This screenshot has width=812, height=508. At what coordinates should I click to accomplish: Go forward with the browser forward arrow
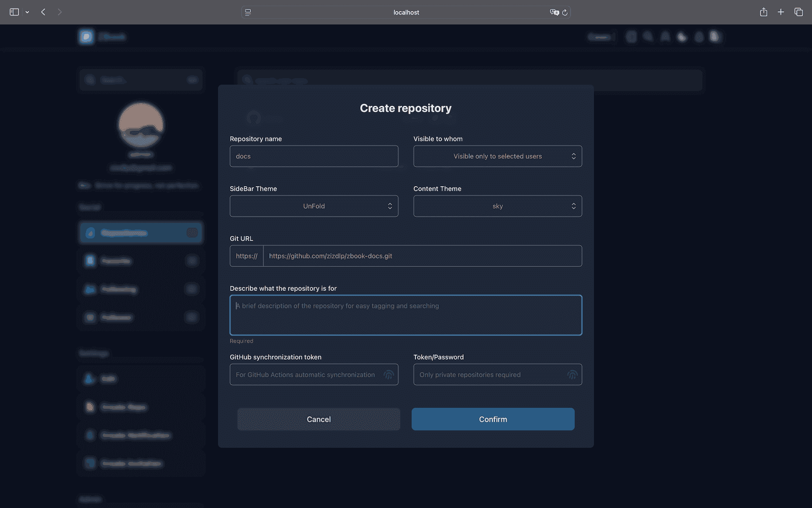(x=59, y=12)
